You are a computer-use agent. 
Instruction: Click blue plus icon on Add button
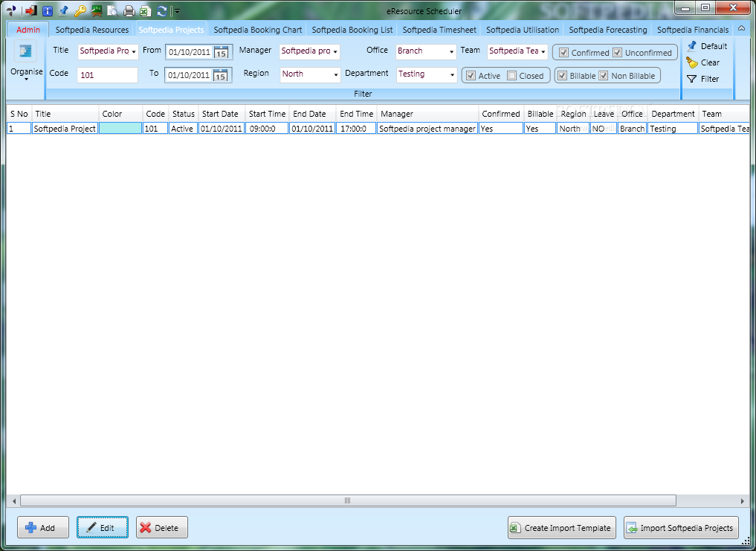point(31,528)
